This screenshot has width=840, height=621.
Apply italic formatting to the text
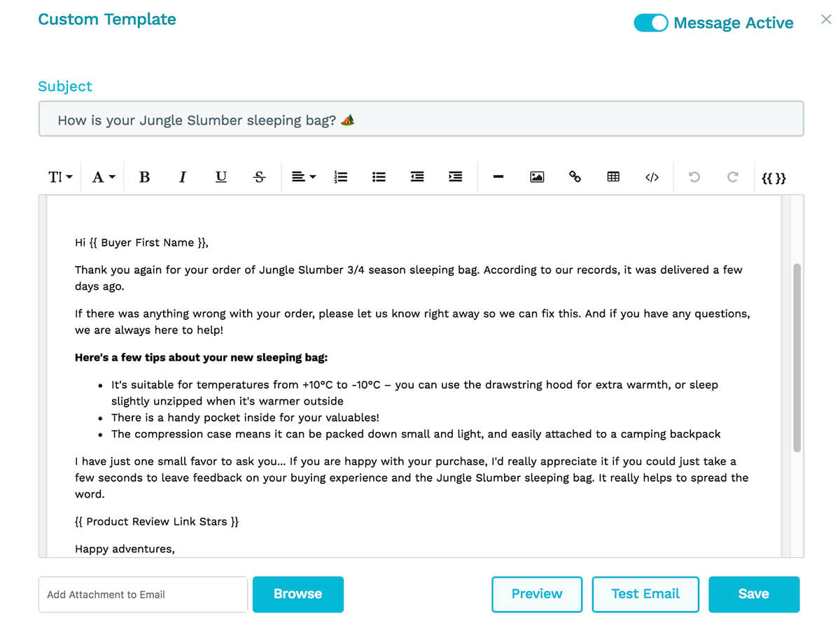click(182, 177)
